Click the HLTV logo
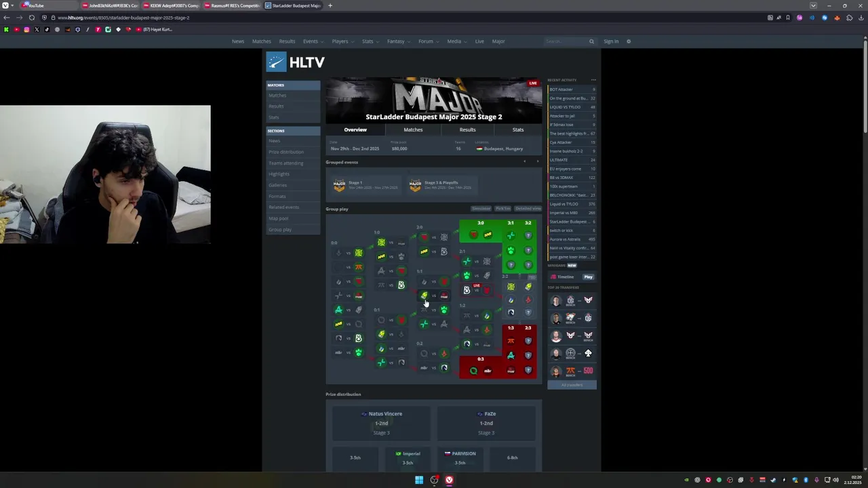868x488 pixels. tap(296, 62)
